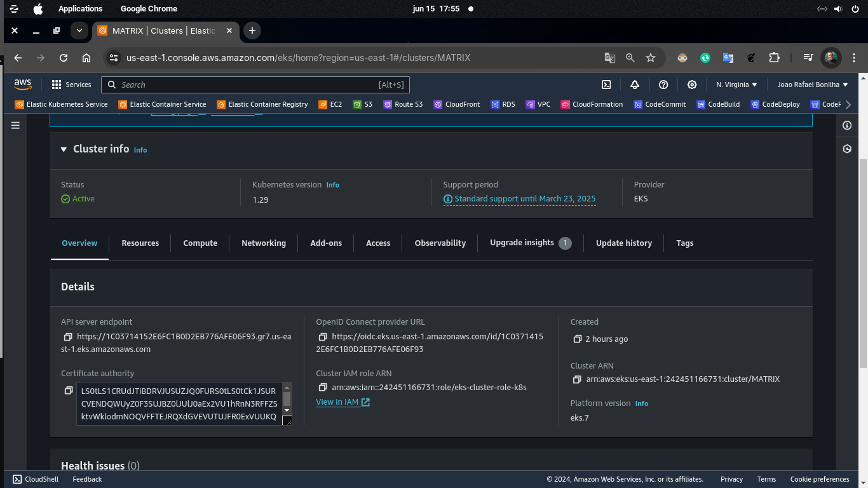Switch to the Resources tab
The width and height of the screenshot is (868, 488).
pos(140,243)
